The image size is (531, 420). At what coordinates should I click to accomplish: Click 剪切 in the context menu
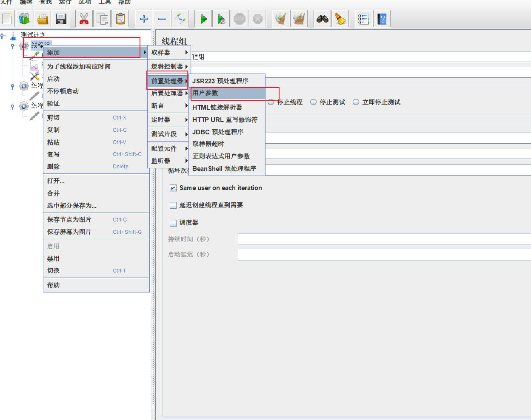pos(96,117)
